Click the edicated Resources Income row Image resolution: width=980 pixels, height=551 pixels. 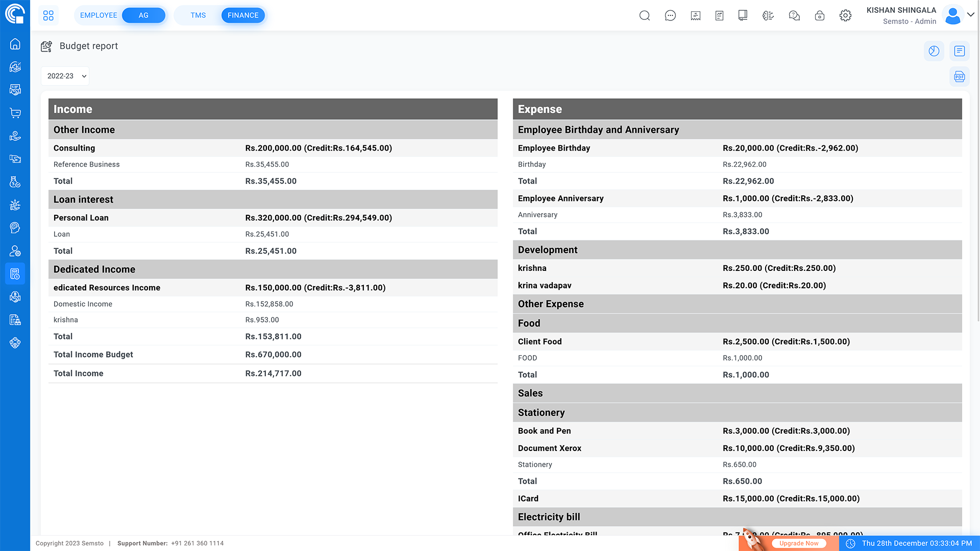273,288
